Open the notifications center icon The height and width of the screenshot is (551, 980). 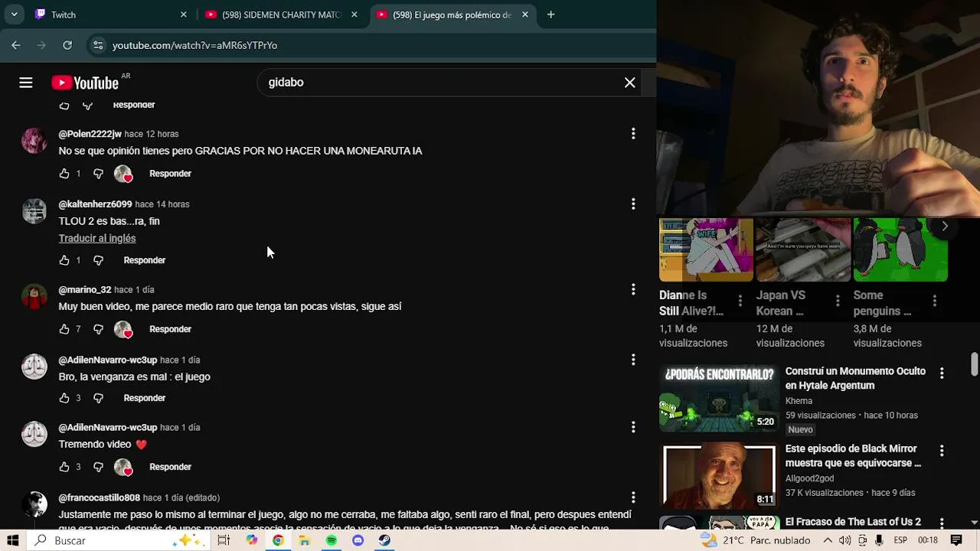pyautogui.click(x=956, y=540)
